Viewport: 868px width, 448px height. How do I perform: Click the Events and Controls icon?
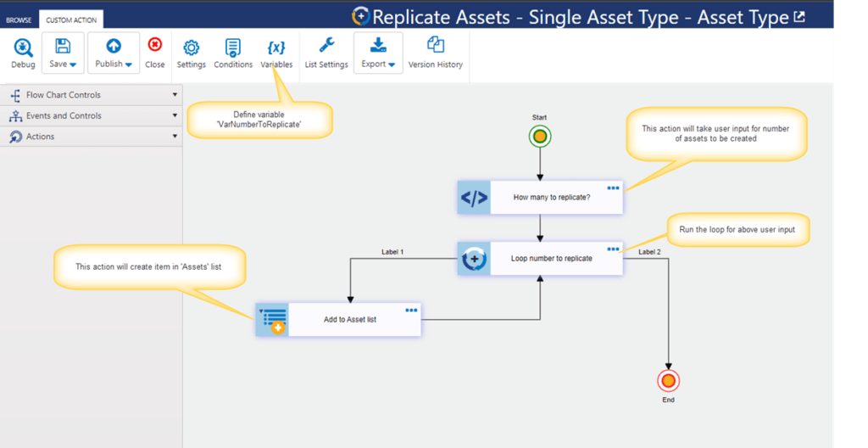[x=15, y=116]
